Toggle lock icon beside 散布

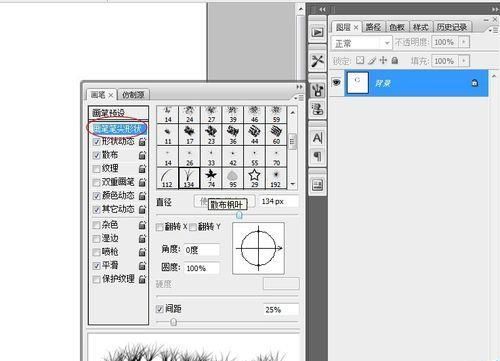coord(142,155)
